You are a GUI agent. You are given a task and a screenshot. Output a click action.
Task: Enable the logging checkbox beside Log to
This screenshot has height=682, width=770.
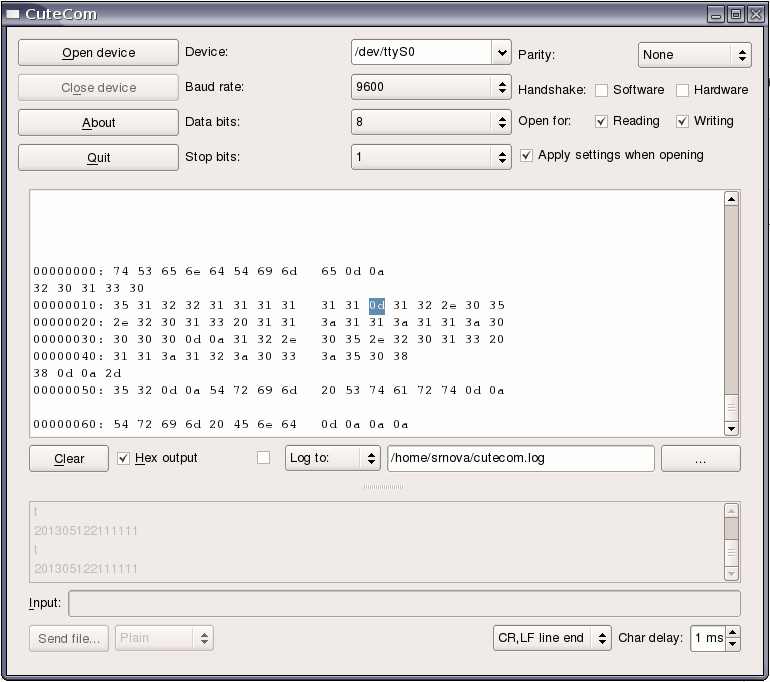pyautogui.click(x=264, y=458)
